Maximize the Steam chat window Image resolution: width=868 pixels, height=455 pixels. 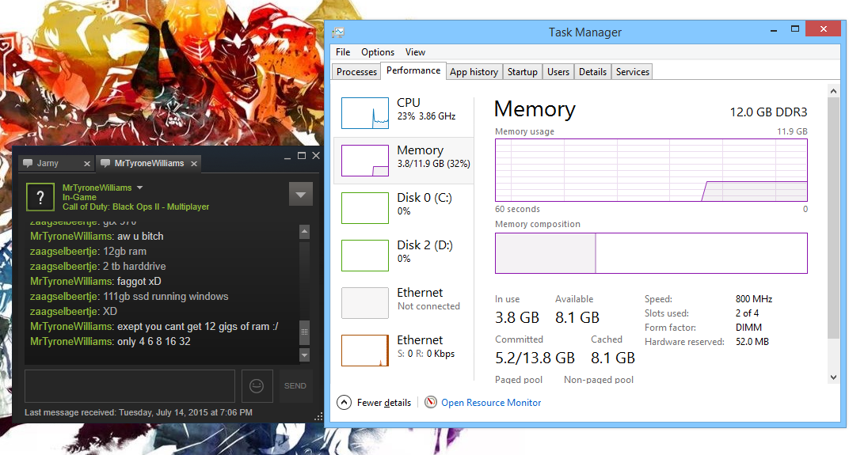pos(302,156)
